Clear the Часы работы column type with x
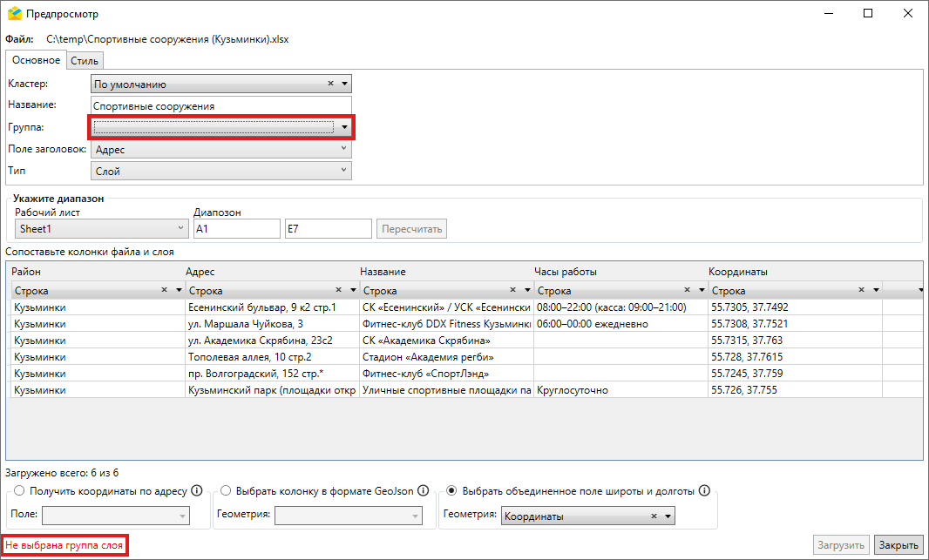Screen dimensions: 929x560 click(687, 290)
